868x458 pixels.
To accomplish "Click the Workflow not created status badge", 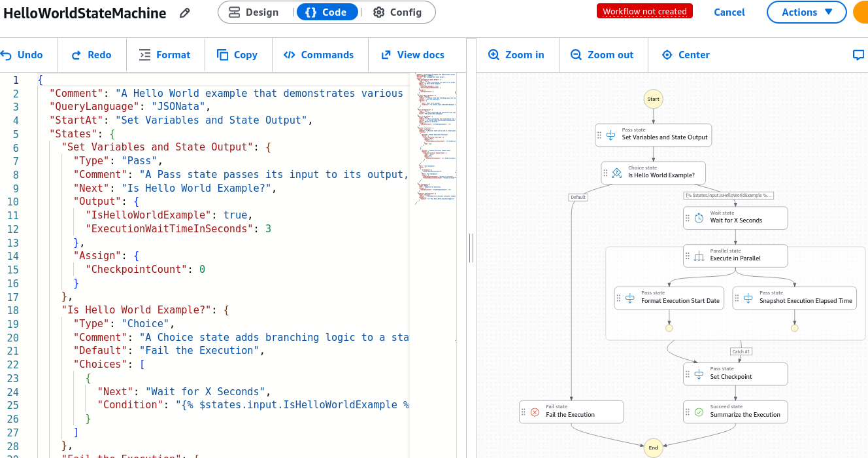I will [644, 11].
